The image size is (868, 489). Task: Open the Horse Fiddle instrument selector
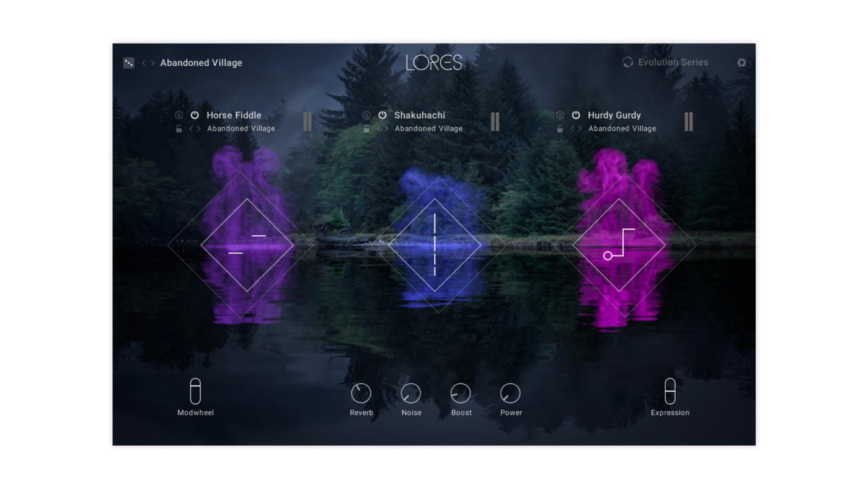tap(234, 115)
